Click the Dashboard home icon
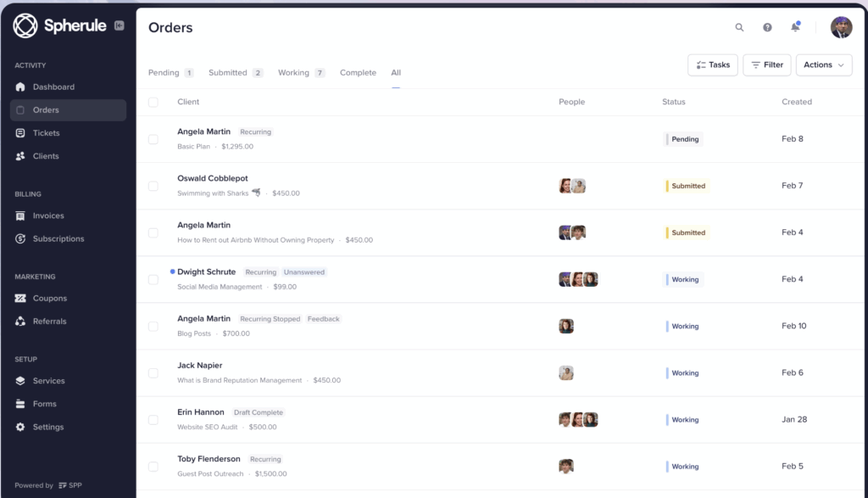 coord(20,87)
